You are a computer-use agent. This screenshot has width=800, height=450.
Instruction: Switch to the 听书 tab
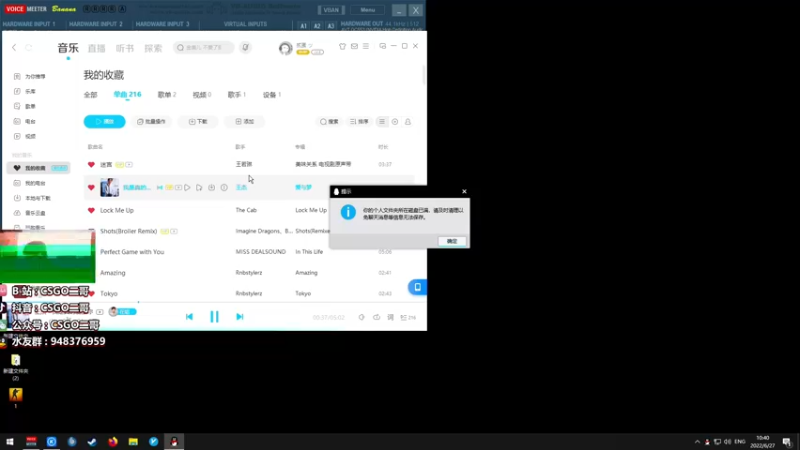tap(124, 48)
